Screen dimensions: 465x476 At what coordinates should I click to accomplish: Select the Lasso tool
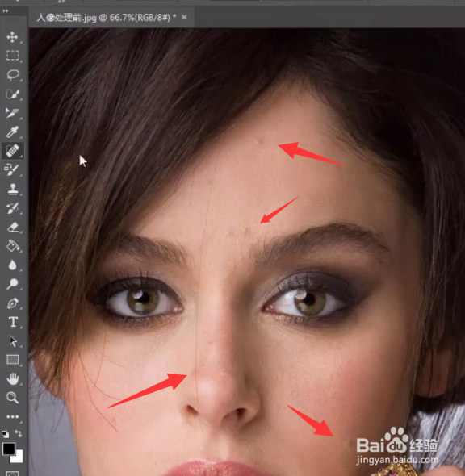tap(12, 75)
